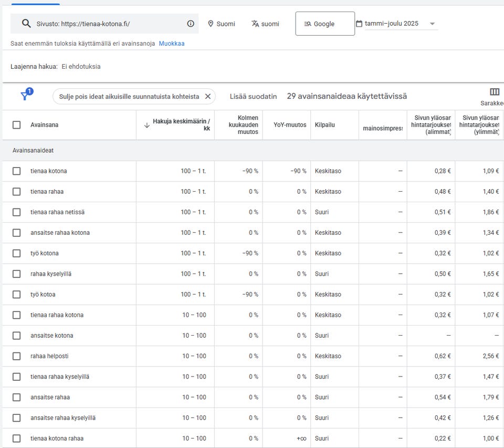Click the 'Ei ehdotuksia' text

81,67
